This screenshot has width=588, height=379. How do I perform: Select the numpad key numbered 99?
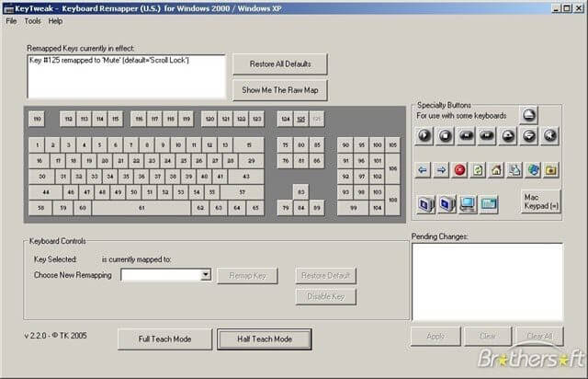[x=353, y=208]
